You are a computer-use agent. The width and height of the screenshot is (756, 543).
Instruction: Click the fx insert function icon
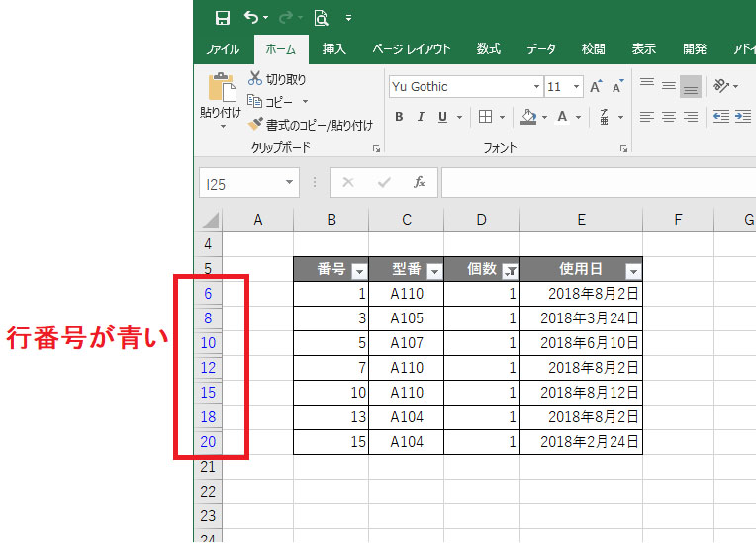[x=420, y=182]
